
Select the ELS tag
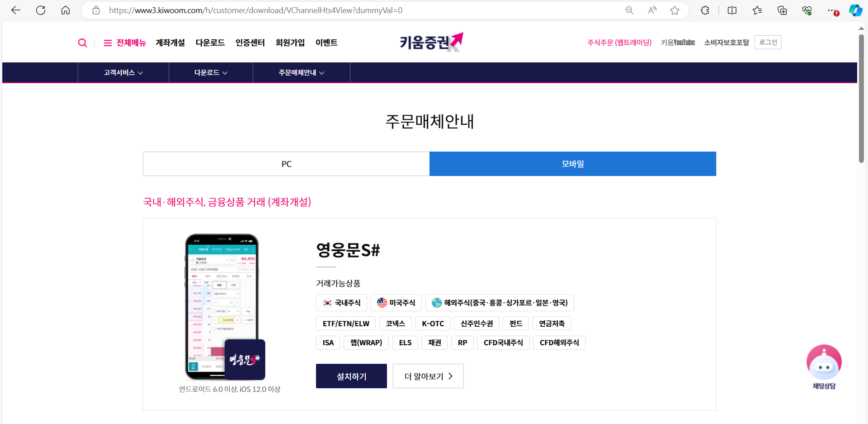click(x=405, y=343)
